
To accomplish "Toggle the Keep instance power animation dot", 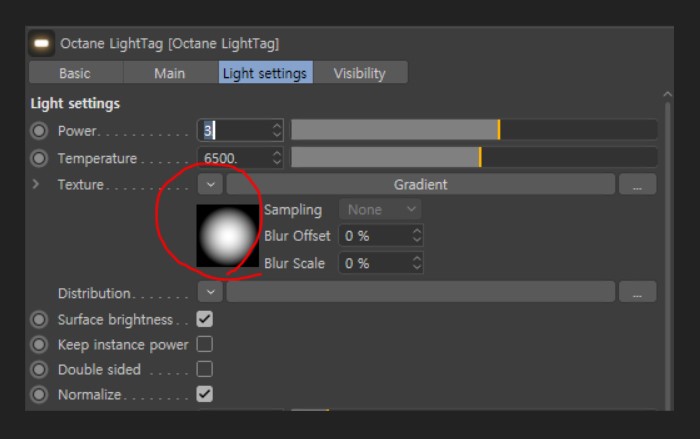I will [x=39, y=344].
